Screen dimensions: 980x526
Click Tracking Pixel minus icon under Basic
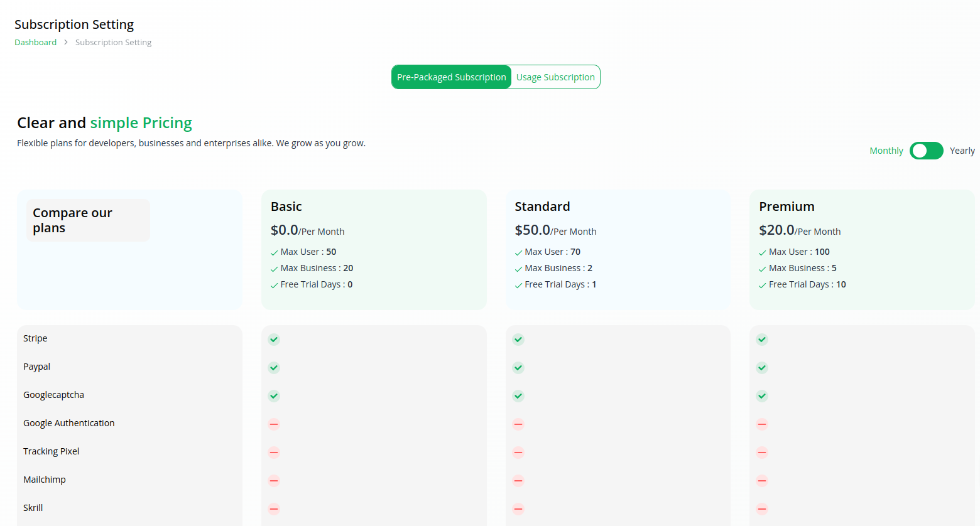tap(274, 453)
